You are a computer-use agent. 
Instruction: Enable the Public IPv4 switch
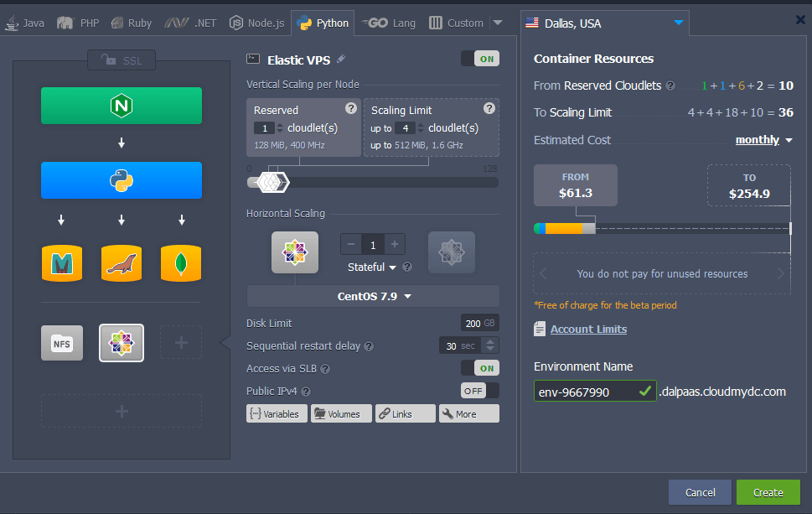click(x=479, y=391)
